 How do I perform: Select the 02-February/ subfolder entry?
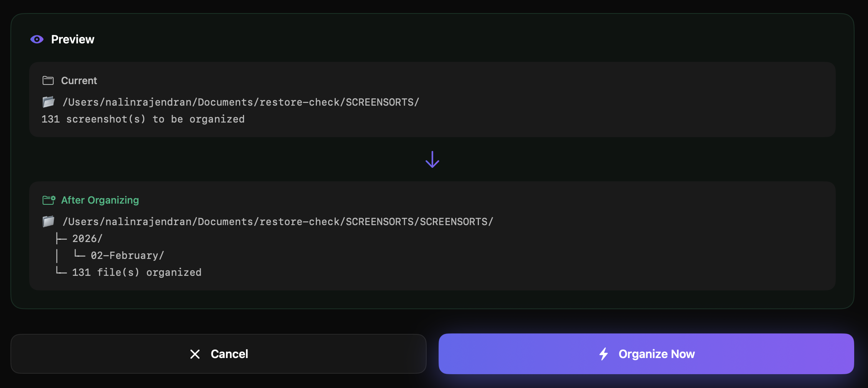click(127, 255)
